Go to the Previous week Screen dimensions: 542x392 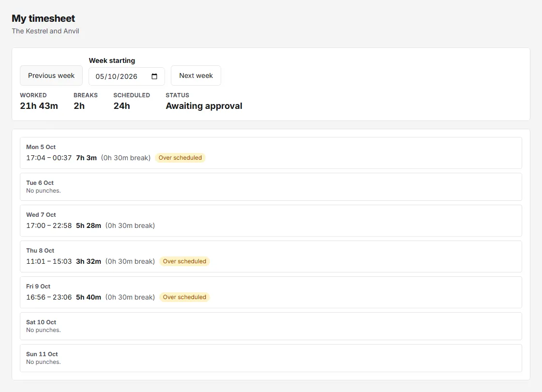[x=51, y=75]
